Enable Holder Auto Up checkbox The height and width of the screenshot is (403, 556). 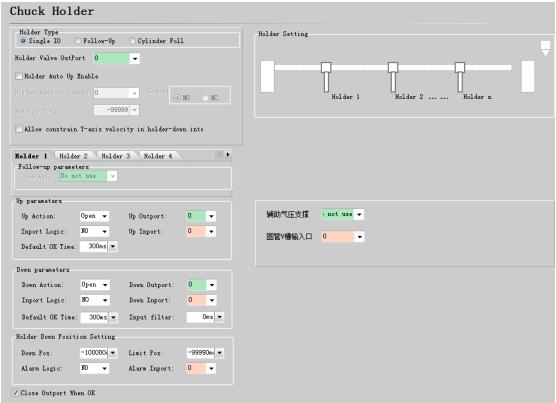tap(19, 76)
